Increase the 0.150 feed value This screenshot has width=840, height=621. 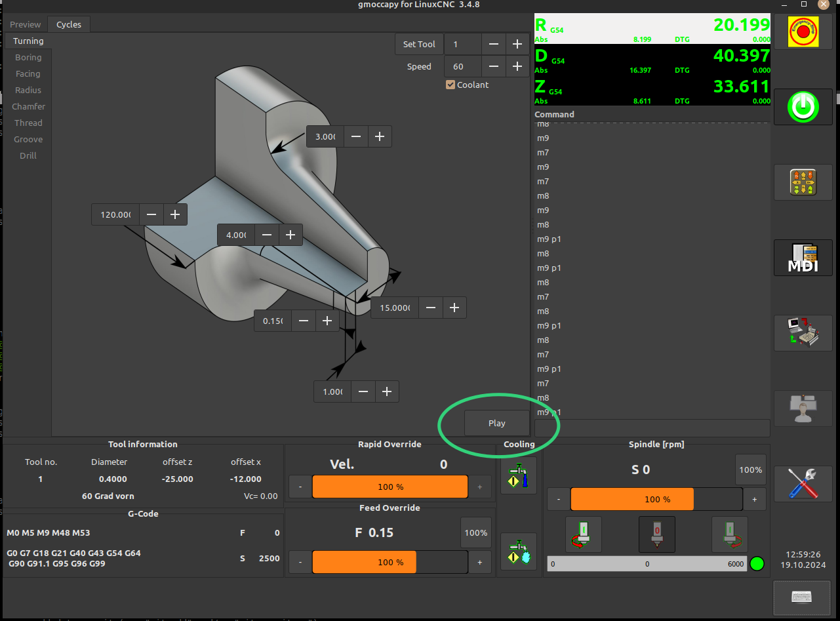click(327, 321)
